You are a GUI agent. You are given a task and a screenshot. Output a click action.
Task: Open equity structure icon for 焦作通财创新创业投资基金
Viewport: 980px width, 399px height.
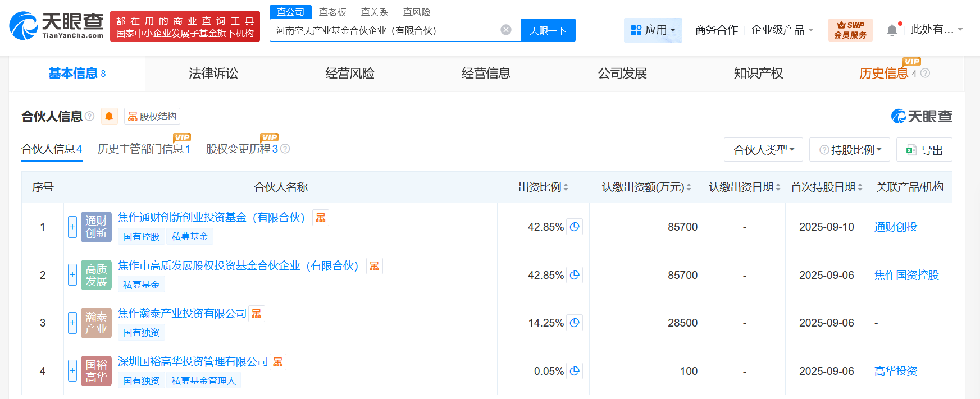point(321,218)
